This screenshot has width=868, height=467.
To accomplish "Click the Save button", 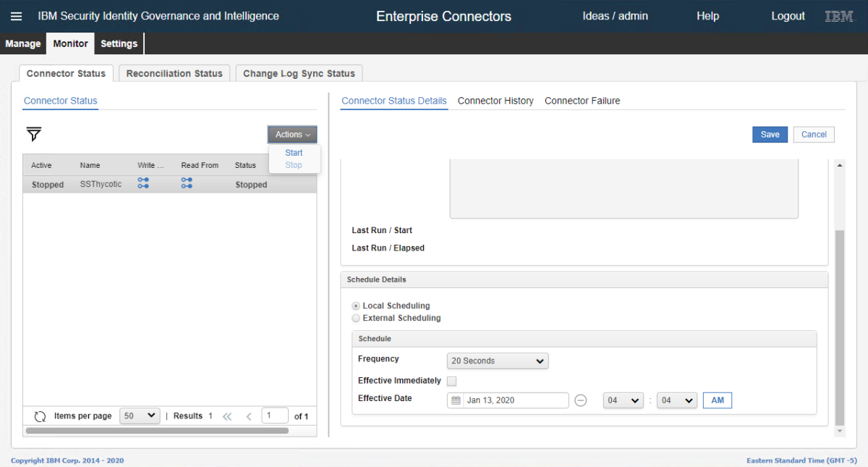I will (x=770, y=135).
